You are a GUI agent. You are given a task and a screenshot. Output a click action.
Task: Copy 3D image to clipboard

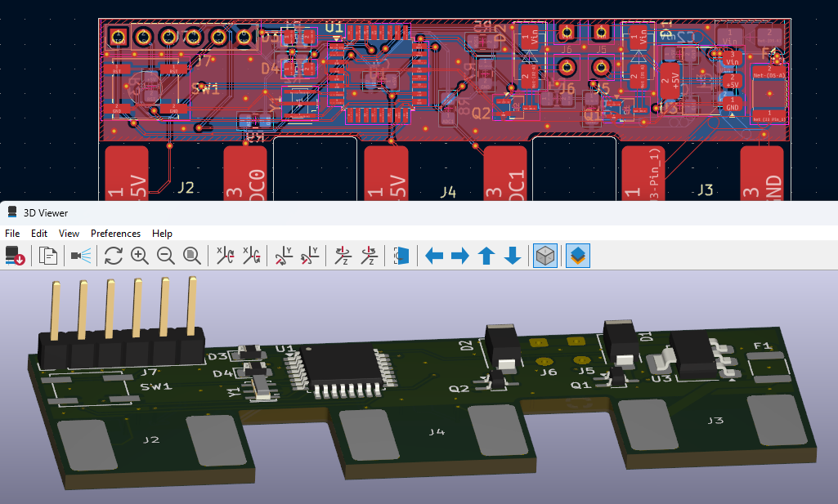click(48, 256)
